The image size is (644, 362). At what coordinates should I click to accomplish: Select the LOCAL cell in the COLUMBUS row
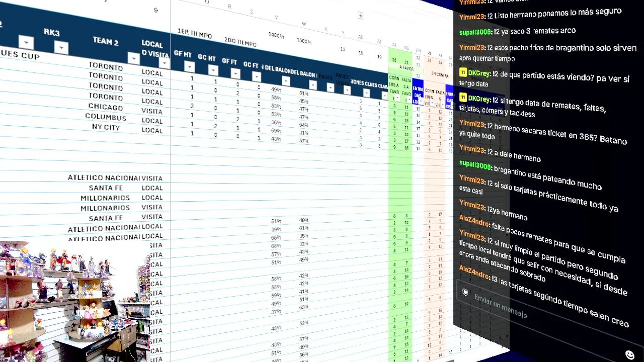152,121
